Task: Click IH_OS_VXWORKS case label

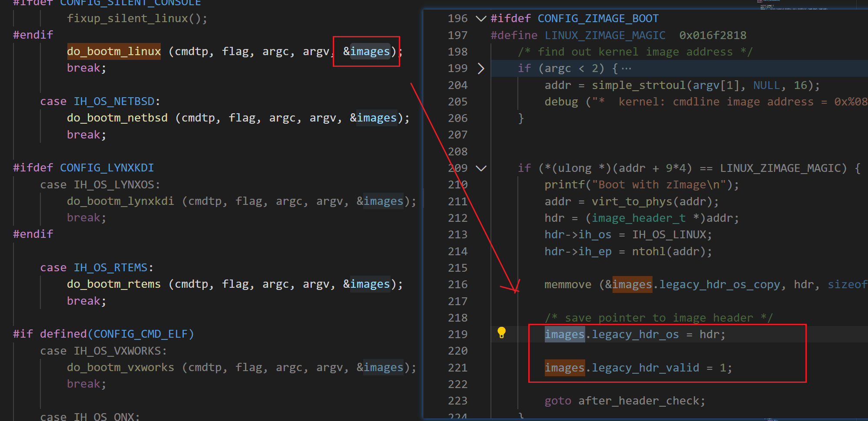Action: (117, 351)
